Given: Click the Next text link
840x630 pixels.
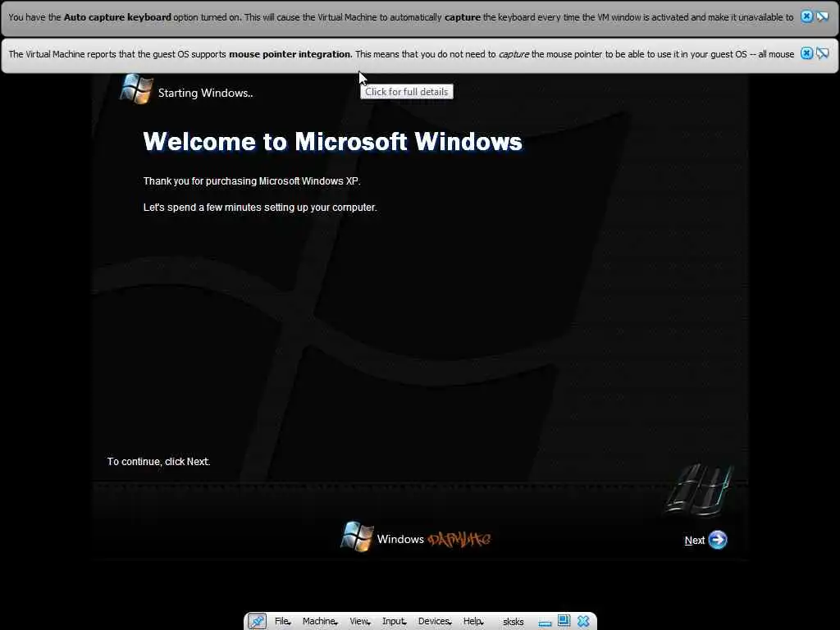Looking at the screenshot, I should pyautogui.click(x=694, y=541).
